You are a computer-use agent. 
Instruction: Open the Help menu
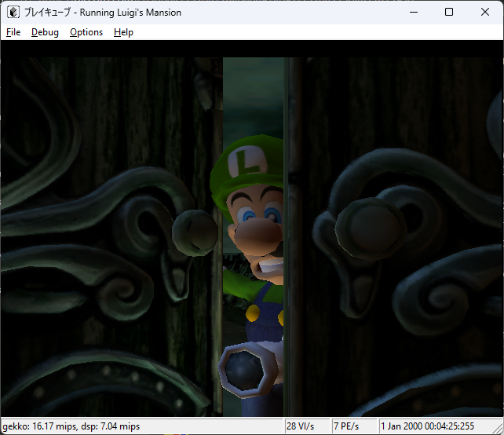click(x=123, y=32)
